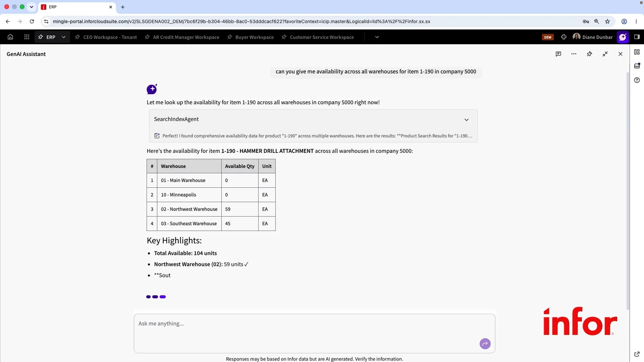Start a new chat conversation
Viewport: 644px width, 362px height.
[558, 54]
